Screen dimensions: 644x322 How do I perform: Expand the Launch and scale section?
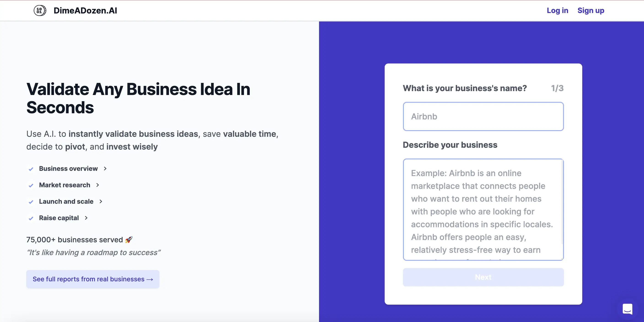click(x=66, y=201)
